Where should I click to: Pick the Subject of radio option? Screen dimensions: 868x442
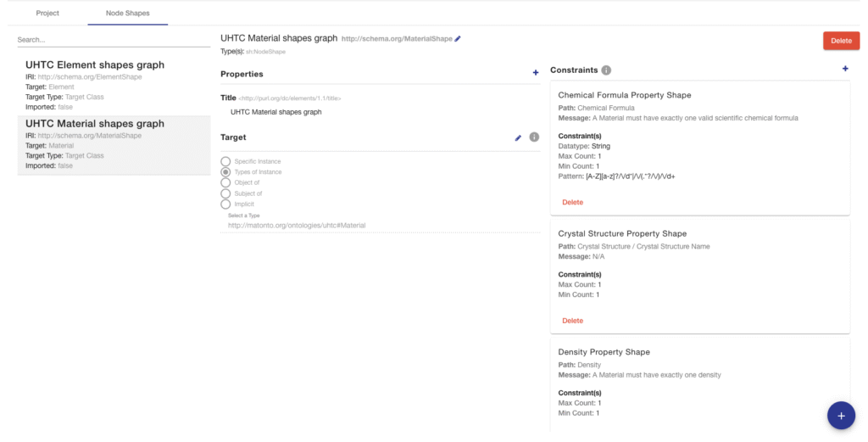click(225, 193)
